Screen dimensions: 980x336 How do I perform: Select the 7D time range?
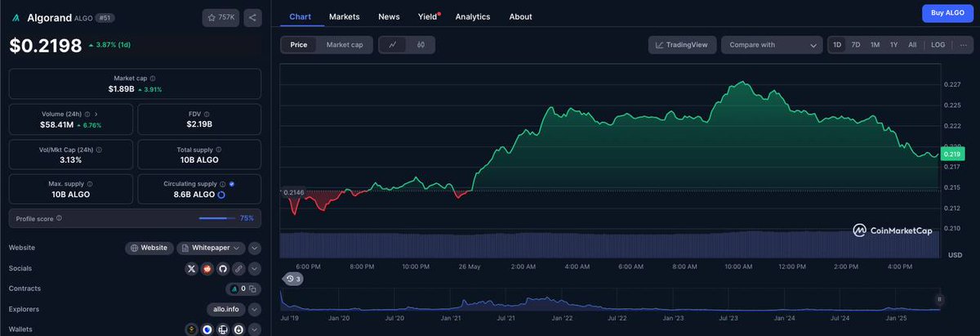click(x=856, y=45)
